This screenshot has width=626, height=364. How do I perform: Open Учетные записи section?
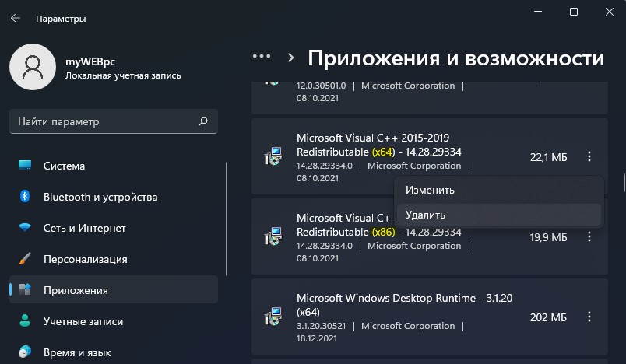click(114, 321)
